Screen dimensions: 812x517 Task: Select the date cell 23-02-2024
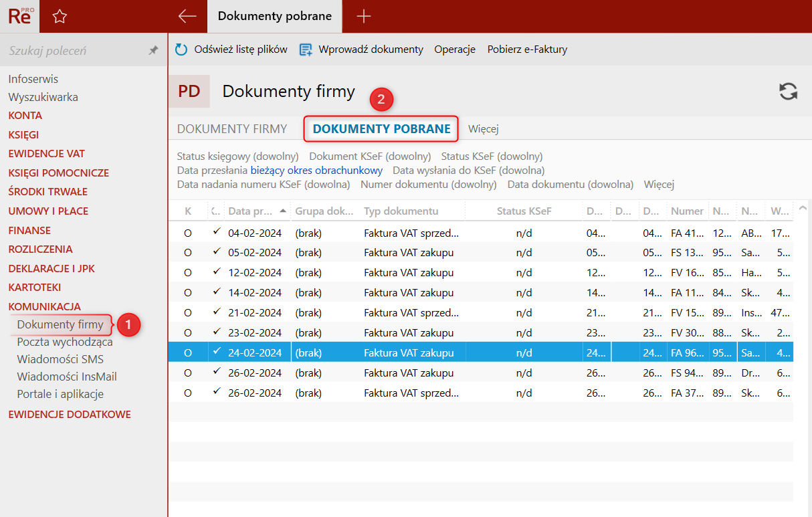[255, 333]
